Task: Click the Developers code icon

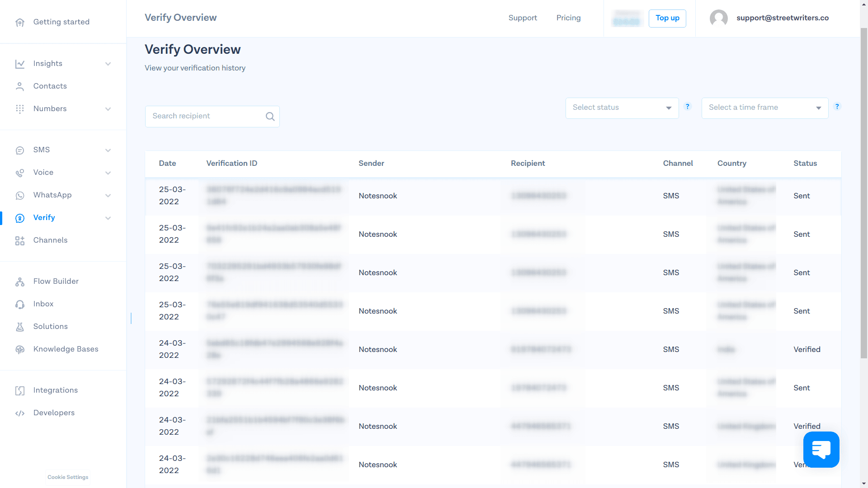Action: (x=20, y=413)
